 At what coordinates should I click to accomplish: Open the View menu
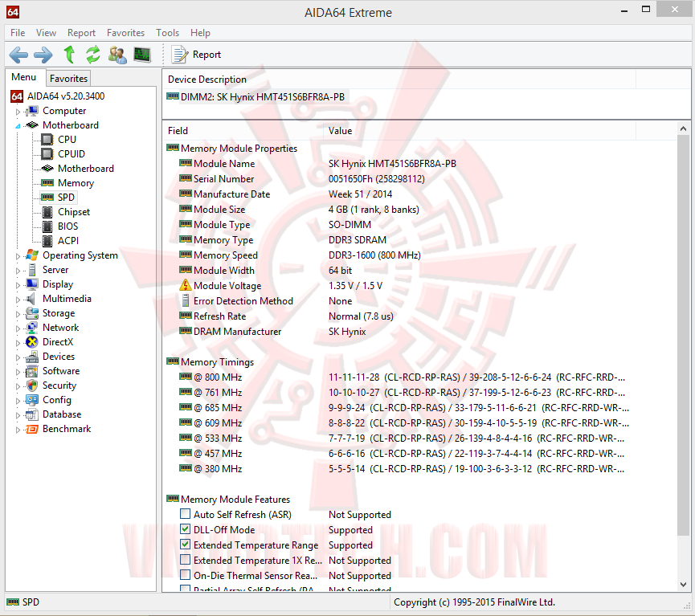tap(46, 33)
